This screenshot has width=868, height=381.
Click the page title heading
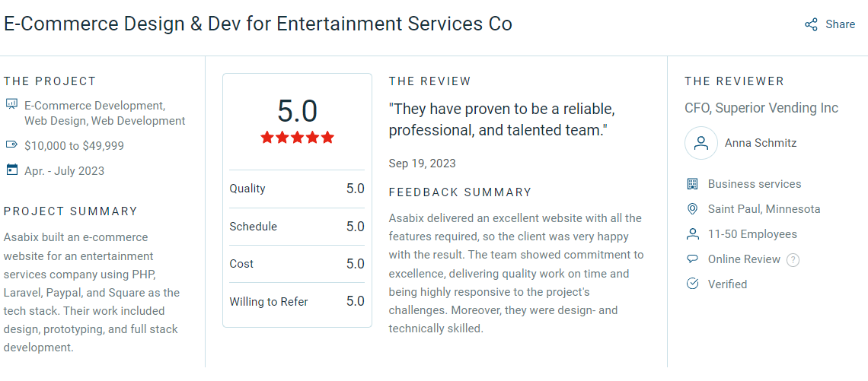coord(258,24)
